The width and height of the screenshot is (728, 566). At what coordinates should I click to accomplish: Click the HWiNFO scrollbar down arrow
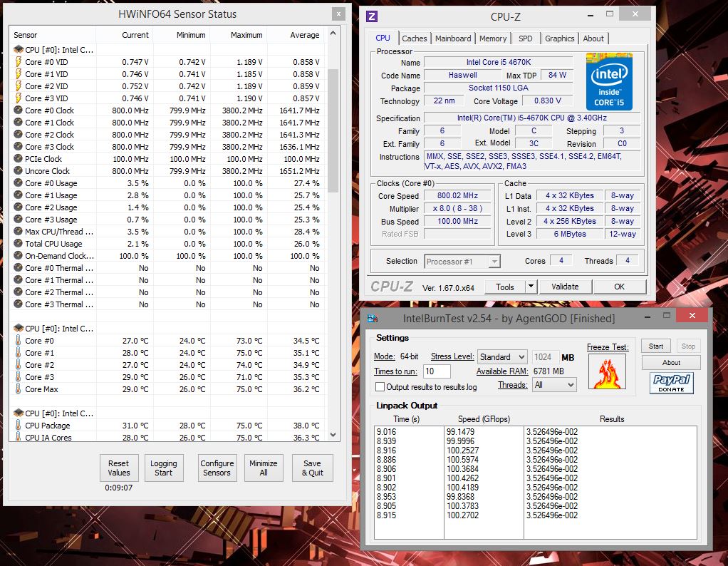pyautogui.click(x=333, y=435)
